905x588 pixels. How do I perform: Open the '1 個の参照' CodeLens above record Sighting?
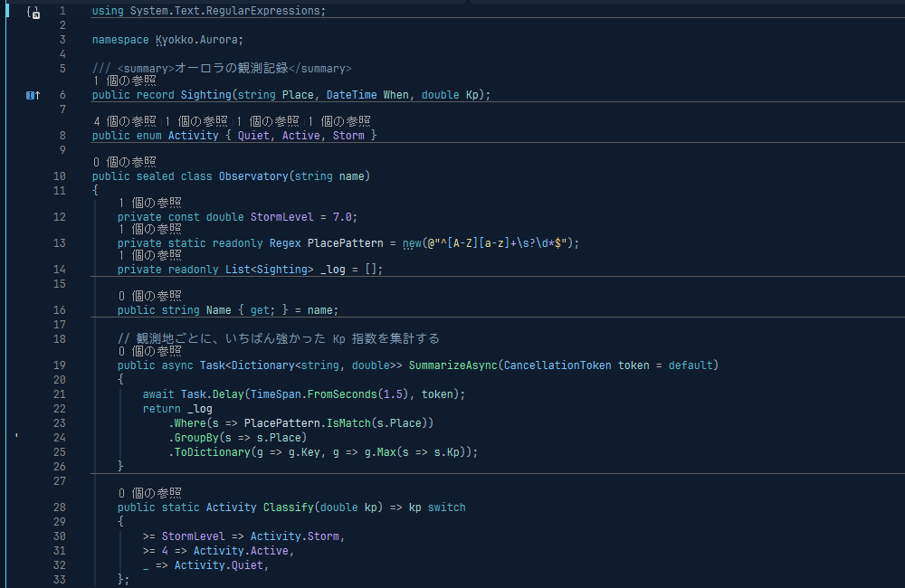[x=125, y=81]
